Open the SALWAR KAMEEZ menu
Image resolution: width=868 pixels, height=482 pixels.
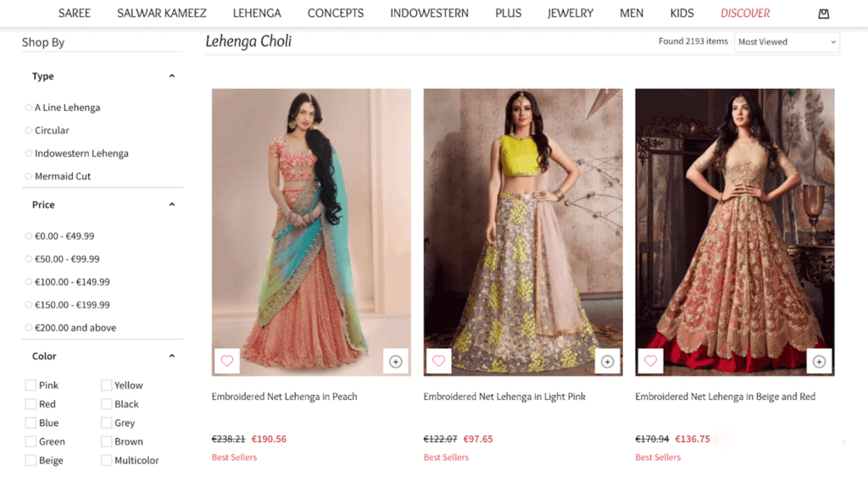point(162,14)
